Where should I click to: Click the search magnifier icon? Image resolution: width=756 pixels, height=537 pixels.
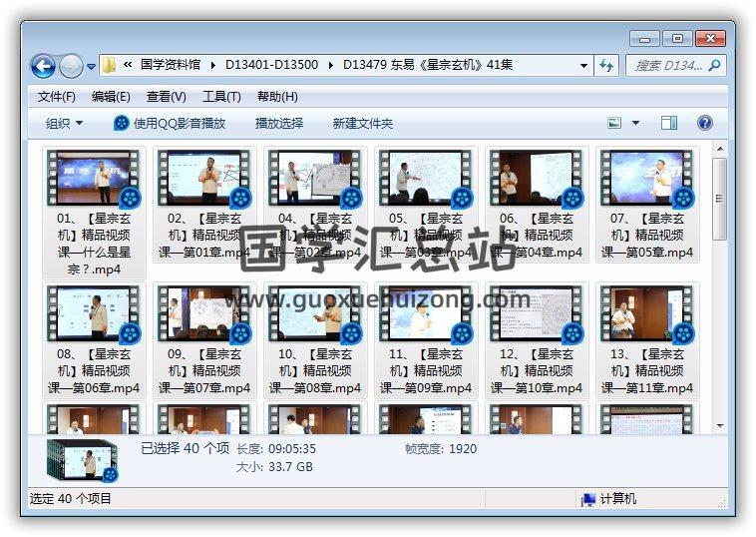(x=714, y=66)
